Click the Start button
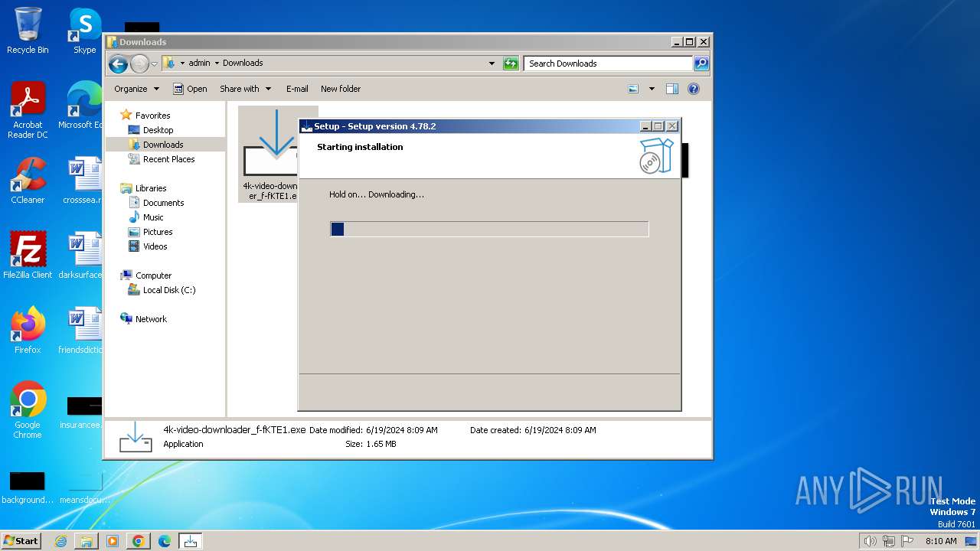 tap(21, 541)
